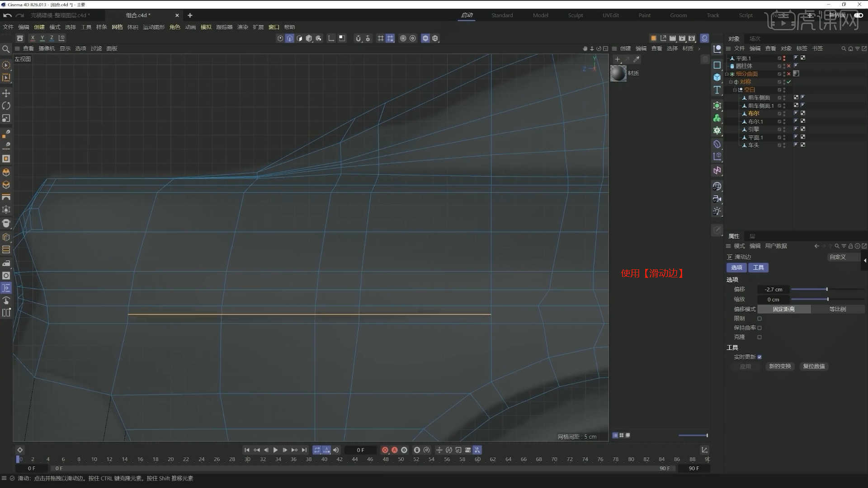Screen dimensions: 868x488
Task: Activate the Slide Edge tool icon
Action: coord(6,288)
